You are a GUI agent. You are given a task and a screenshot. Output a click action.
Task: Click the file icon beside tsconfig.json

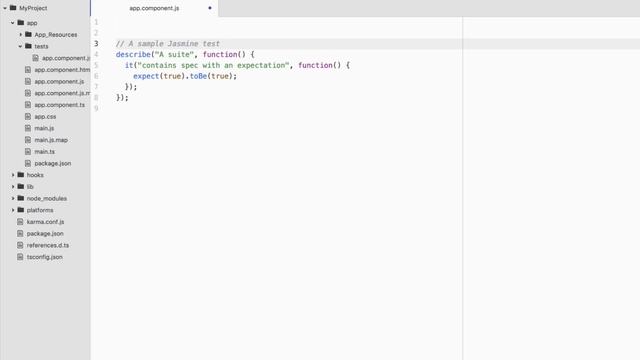click(20, 257)
